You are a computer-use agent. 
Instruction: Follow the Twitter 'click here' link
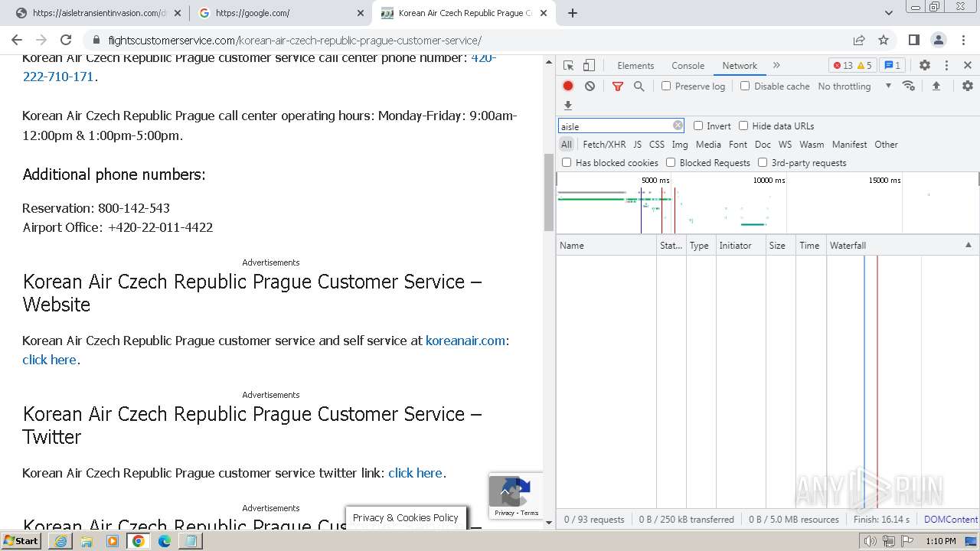coord(416,473)
